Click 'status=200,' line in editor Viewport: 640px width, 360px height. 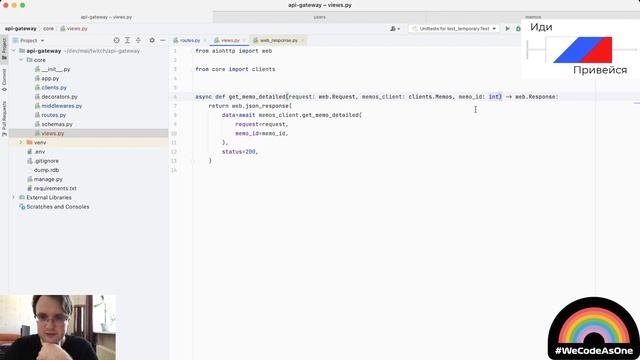coord(240,151)
